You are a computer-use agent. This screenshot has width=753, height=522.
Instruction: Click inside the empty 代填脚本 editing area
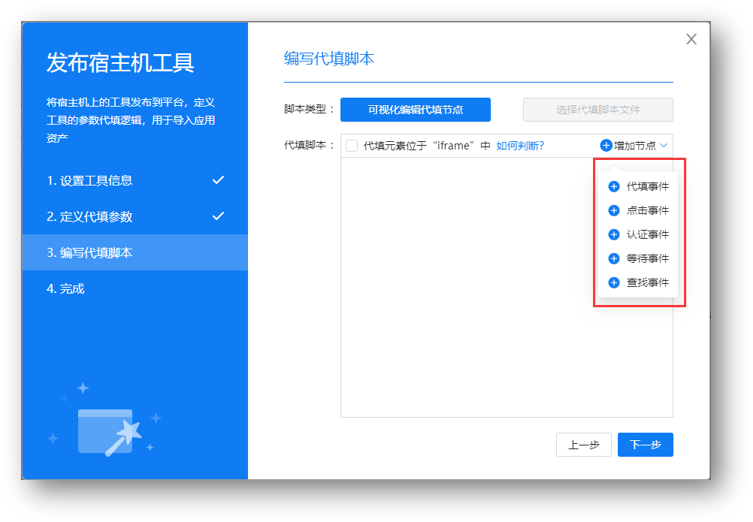point(470,300)
